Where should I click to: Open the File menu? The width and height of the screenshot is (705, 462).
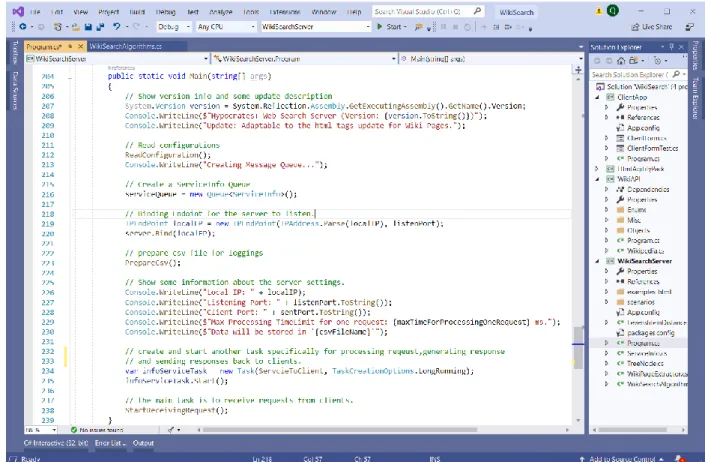pos(35,12)
